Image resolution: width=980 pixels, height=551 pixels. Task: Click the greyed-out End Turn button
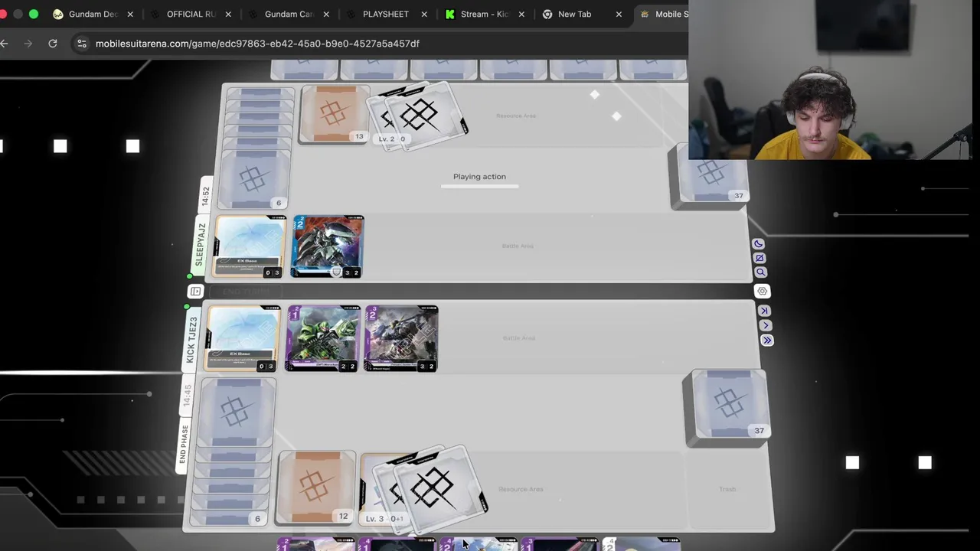click(x=245, y=292)
